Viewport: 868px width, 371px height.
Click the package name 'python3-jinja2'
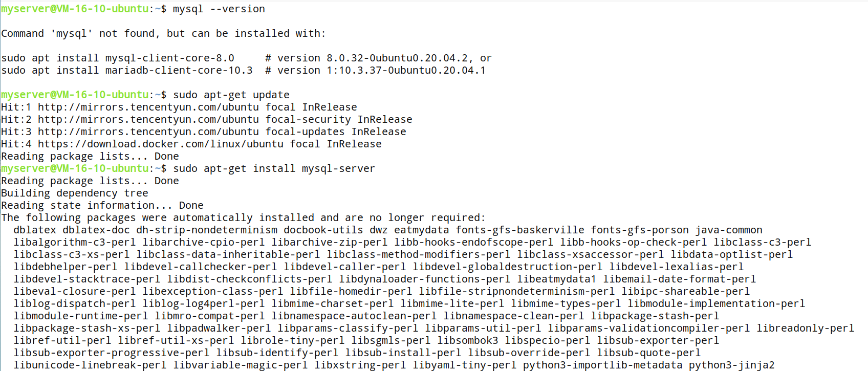pos(732,365)
